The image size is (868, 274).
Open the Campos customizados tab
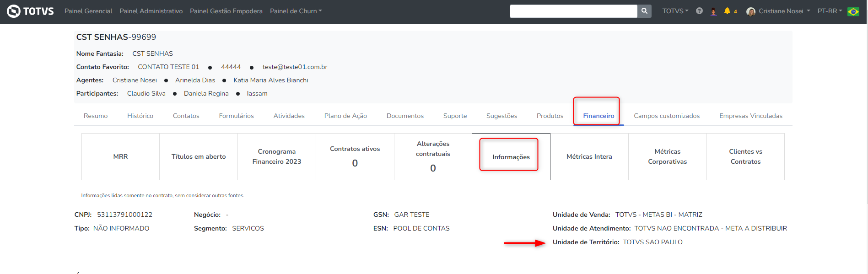(667, 116)
